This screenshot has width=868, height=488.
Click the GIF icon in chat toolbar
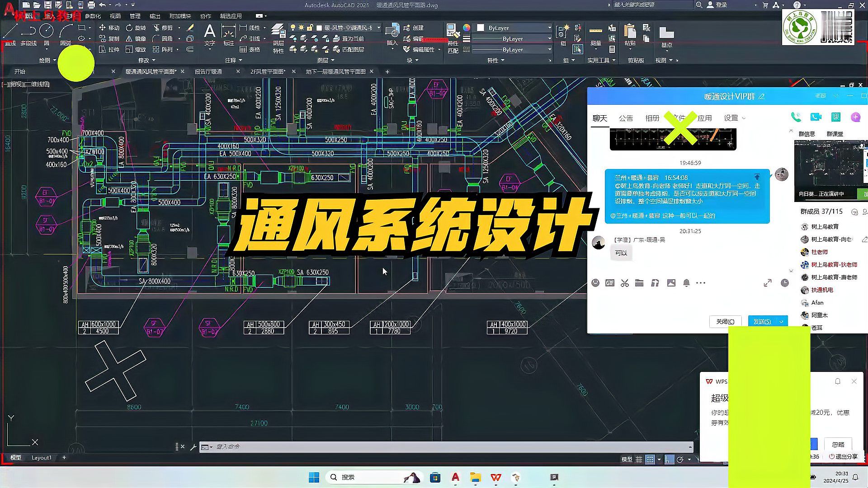point(610,283)
